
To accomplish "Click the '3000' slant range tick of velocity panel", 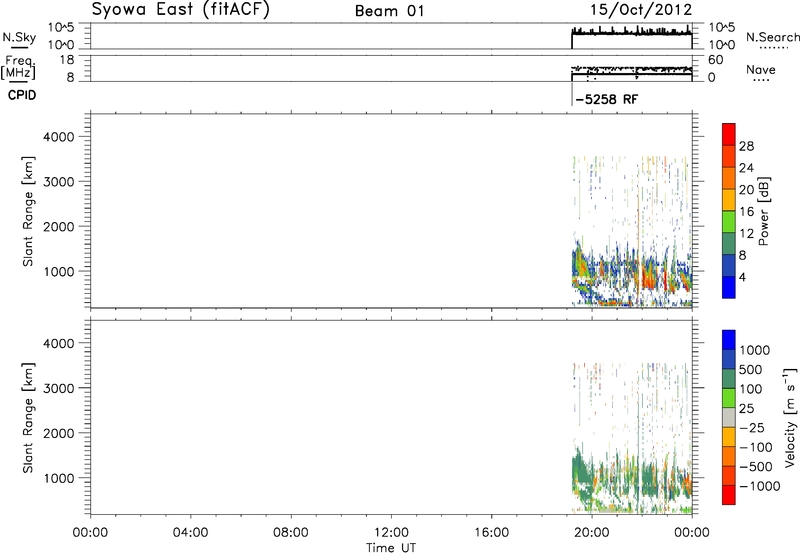I will [59, 388].
